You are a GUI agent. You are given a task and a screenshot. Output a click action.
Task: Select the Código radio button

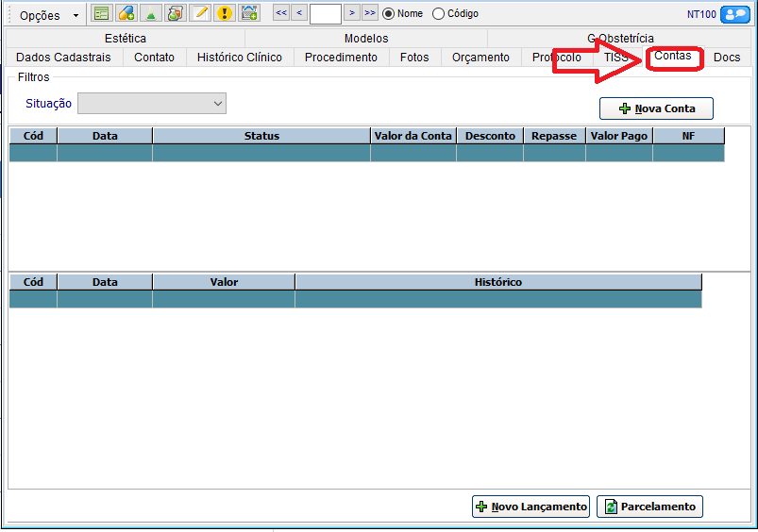click(438, 14)
